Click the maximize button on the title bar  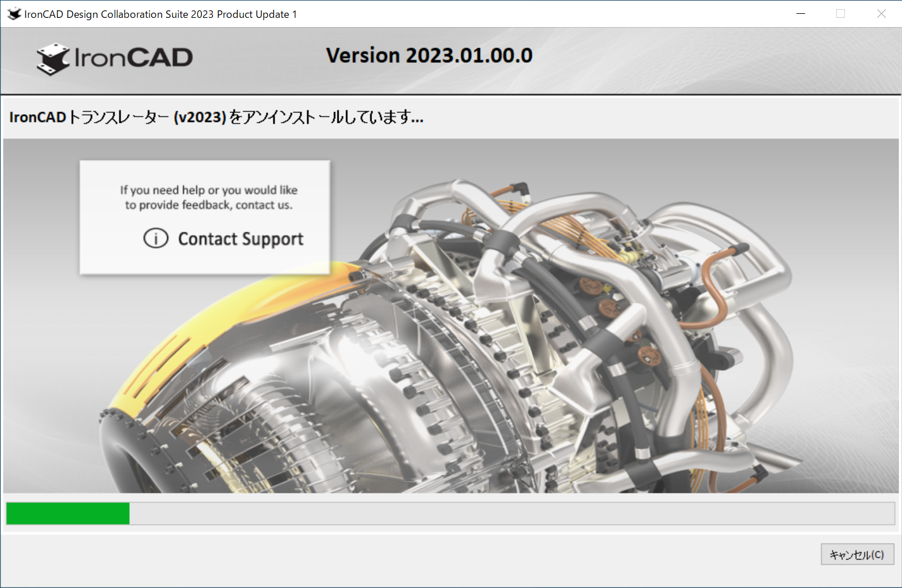[x=841, y=13]
